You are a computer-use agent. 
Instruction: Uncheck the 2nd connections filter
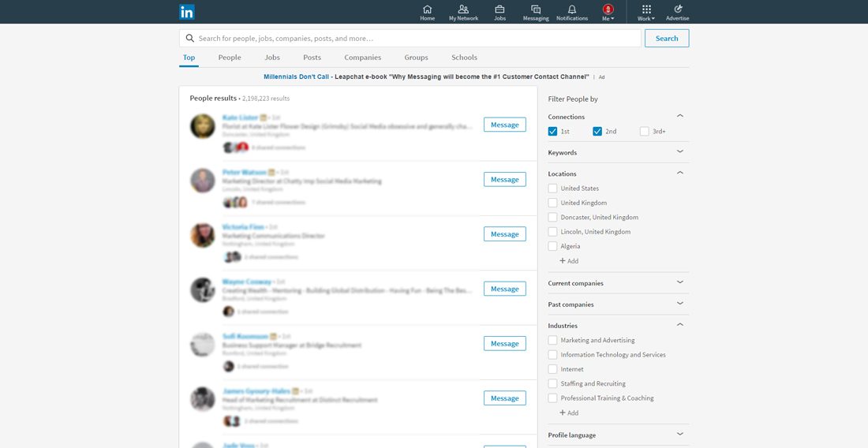(597, 131)
